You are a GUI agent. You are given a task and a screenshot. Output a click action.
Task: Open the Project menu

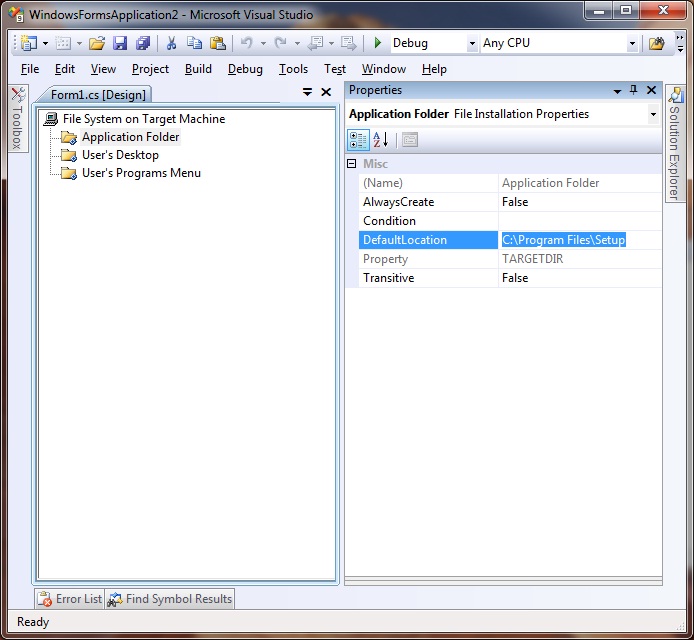[150, 69]
